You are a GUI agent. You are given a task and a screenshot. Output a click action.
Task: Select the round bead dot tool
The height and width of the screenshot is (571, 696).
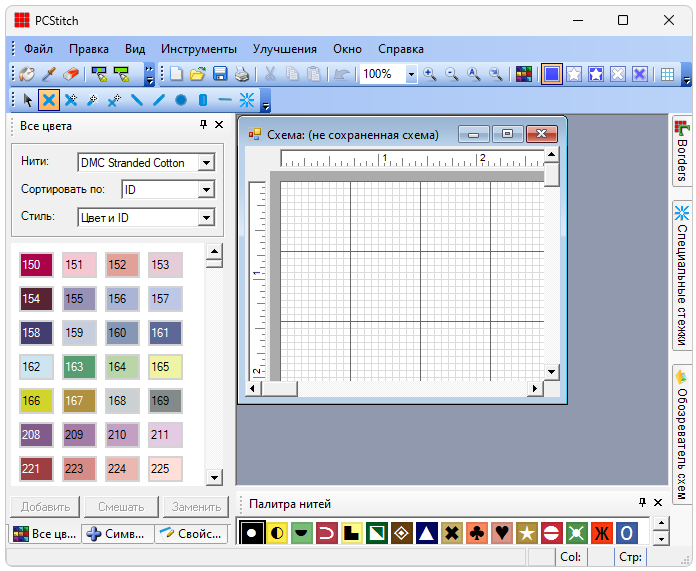click(181, 100)
